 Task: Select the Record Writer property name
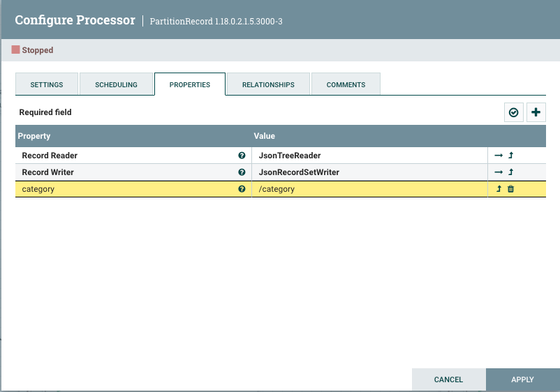point(48,172)
